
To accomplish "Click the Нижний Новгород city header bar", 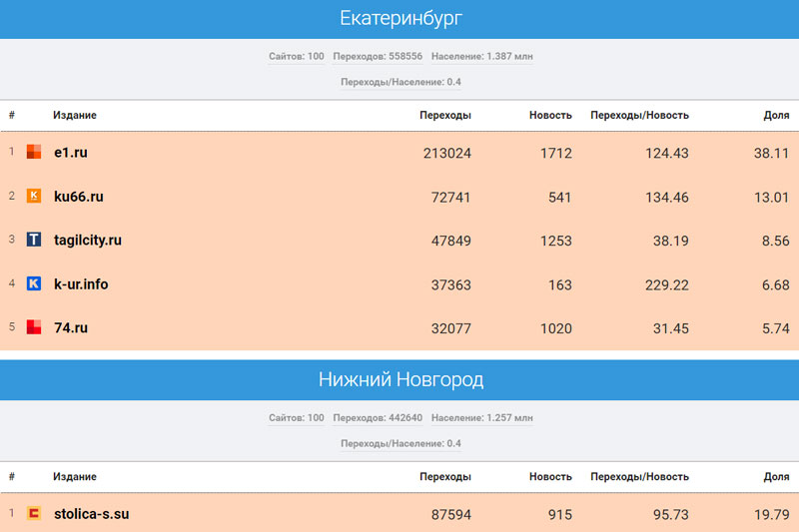I will point(399,380).
